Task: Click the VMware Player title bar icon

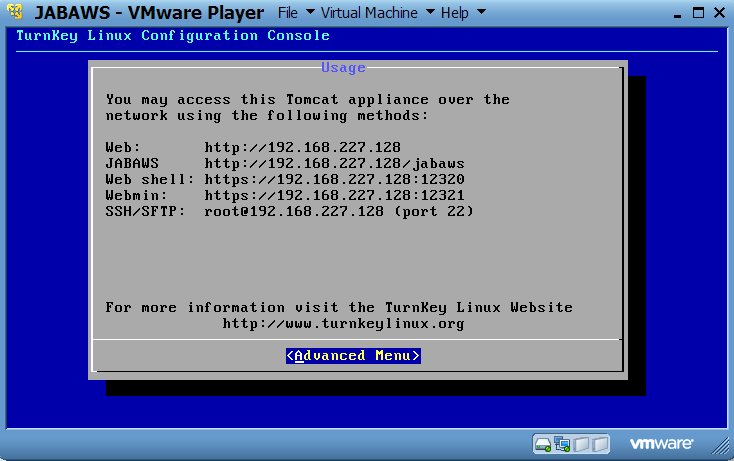Action: tap(15, 13)
